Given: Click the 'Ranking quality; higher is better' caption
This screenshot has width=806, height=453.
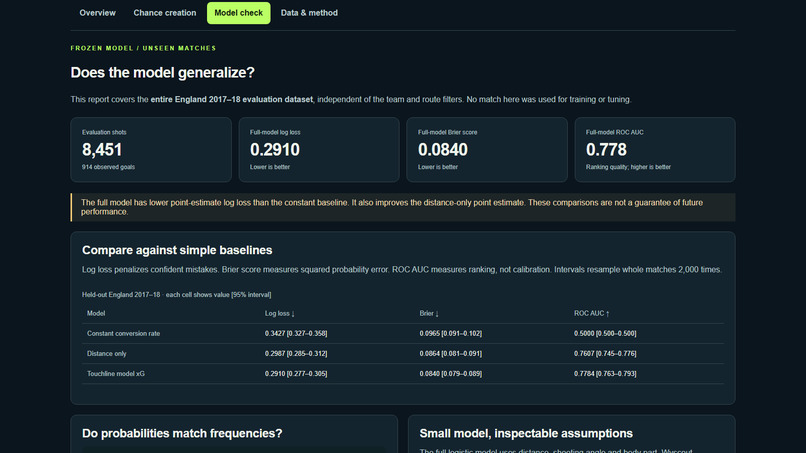Looking at the screenshot, I should tap(628, 167).
